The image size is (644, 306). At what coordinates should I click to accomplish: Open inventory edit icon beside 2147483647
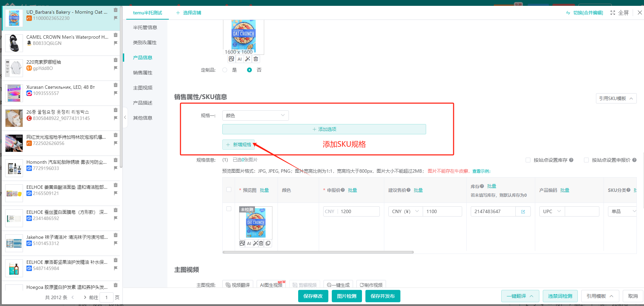(x=523, y=212)
